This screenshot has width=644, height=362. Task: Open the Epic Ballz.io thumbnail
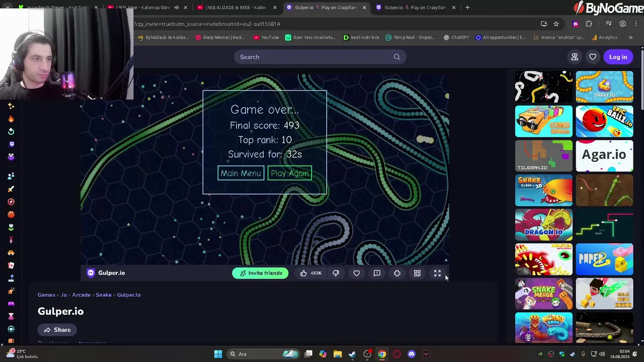point(604,121)
